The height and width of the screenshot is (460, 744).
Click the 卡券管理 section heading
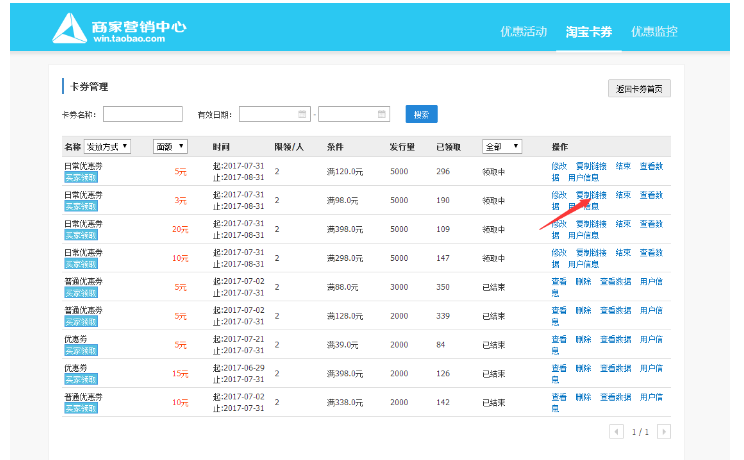(89, 87)
